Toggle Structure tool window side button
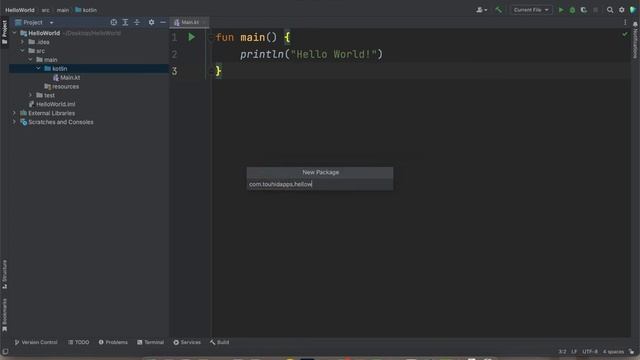Viewport: 640px width, 360px height. point(4,274)
